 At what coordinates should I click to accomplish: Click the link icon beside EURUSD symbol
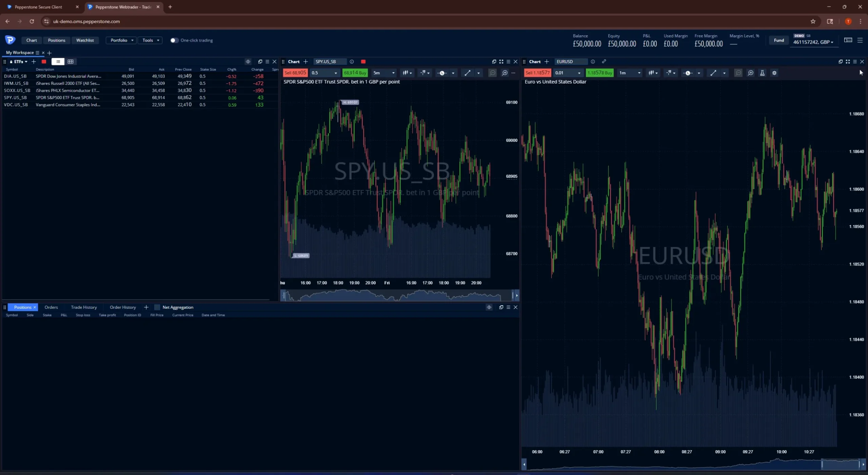pyautogui.click(x=604, y=61)
